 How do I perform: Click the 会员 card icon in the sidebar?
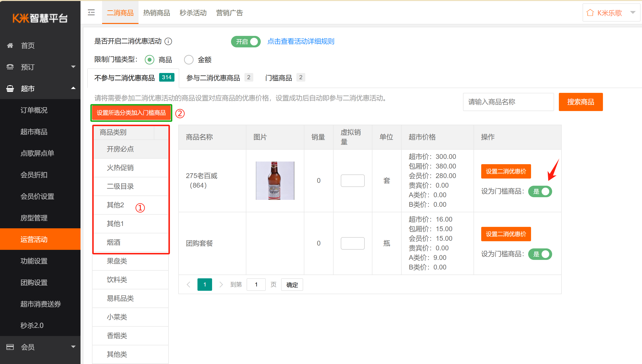10,347
